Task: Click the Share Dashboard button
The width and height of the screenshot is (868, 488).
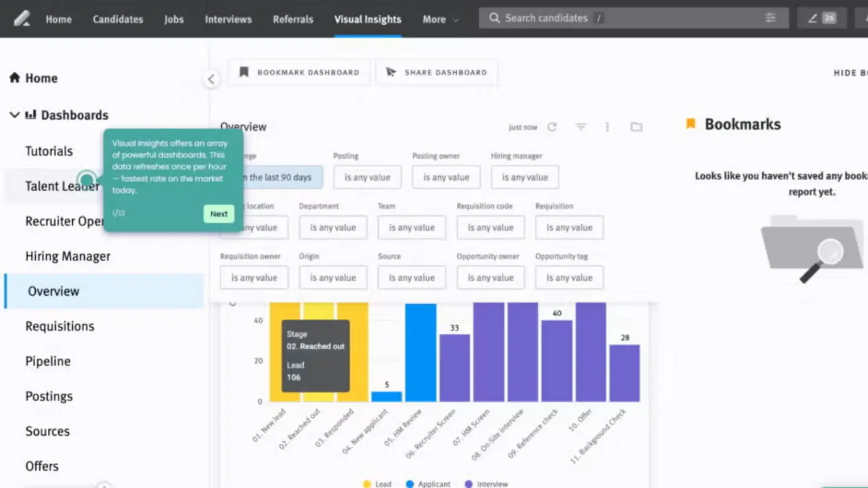Action: point(437,72)
